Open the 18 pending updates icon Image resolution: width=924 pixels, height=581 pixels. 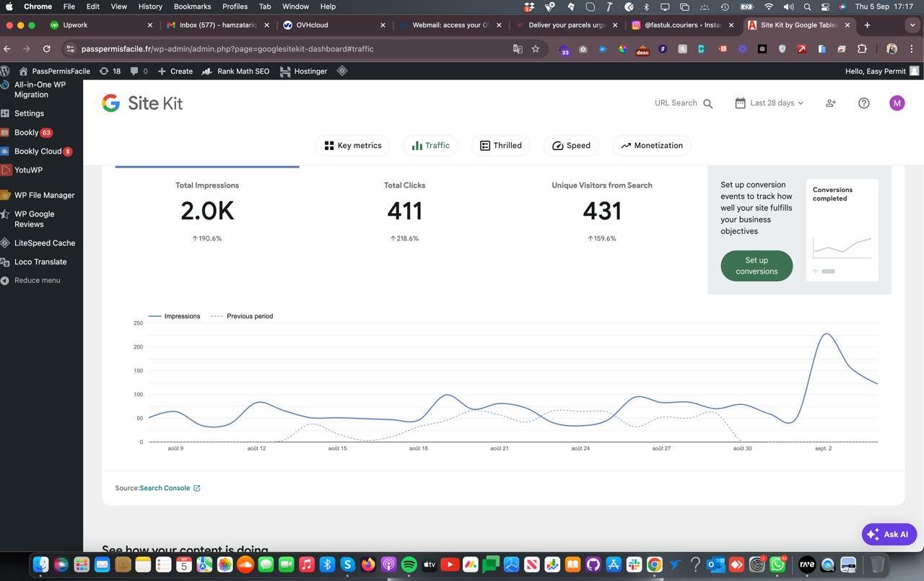(110, 71)
